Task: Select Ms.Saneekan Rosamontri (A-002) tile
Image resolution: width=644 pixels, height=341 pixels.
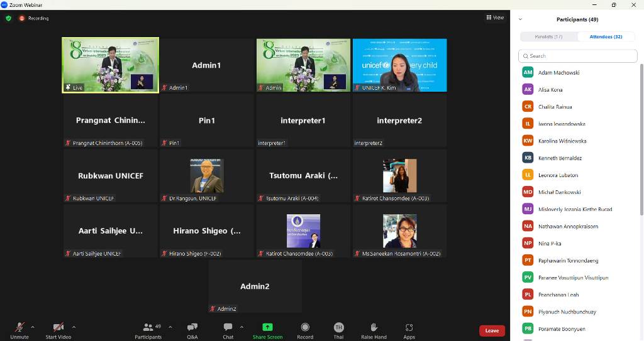Action: (399, 231)
